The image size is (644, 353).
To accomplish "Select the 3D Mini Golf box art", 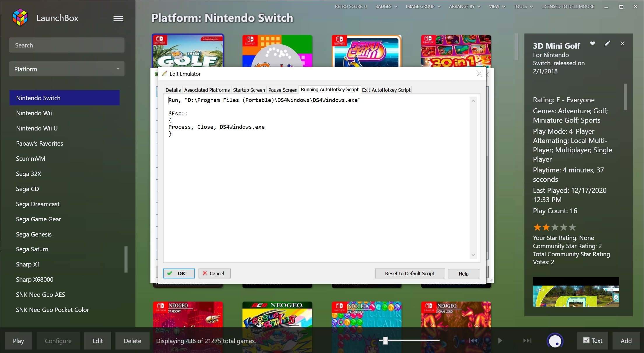I will coord(188,51).
